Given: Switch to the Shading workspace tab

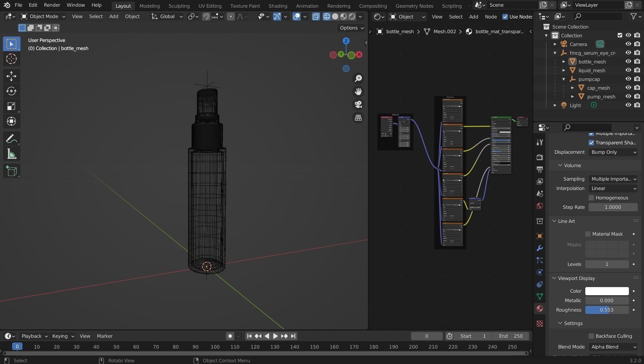Looking at the screenshot, I should tap(278, 6).
